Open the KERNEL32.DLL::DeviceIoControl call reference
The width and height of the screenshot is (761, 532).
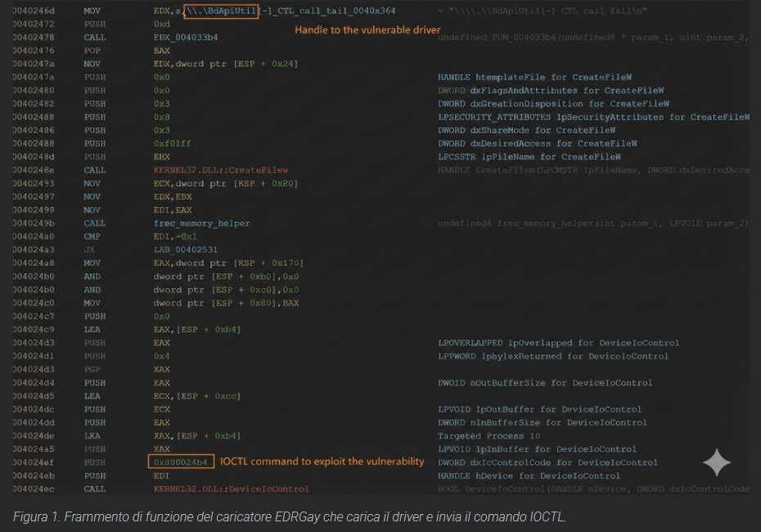click(x=231, y=489)
